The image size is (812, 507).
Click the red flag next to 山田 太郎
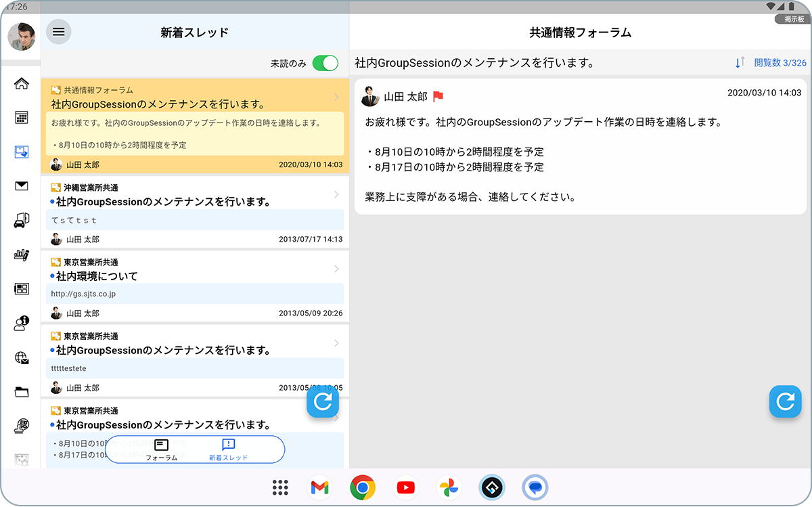[438, 97]
